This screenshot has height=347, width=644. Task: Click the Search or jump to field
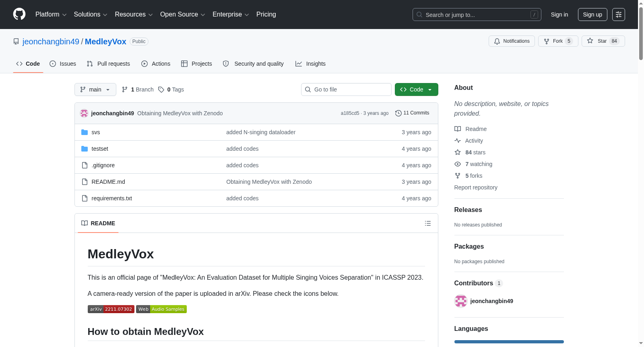coord(477,15)
